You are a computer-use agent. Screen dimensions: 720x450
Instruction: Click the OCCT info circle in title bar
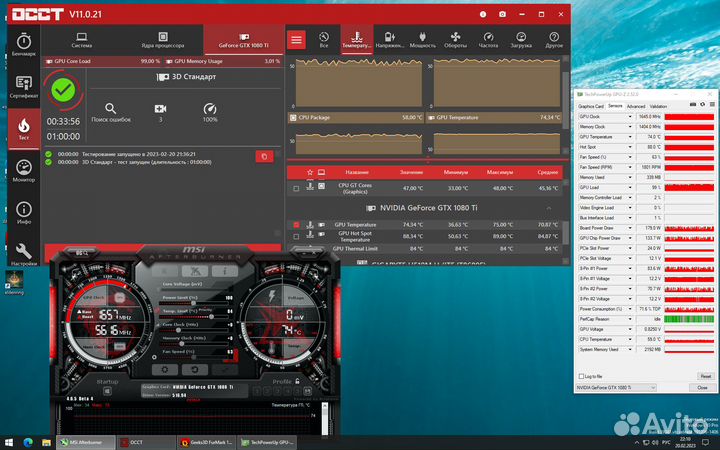click(x=483, y=14)
